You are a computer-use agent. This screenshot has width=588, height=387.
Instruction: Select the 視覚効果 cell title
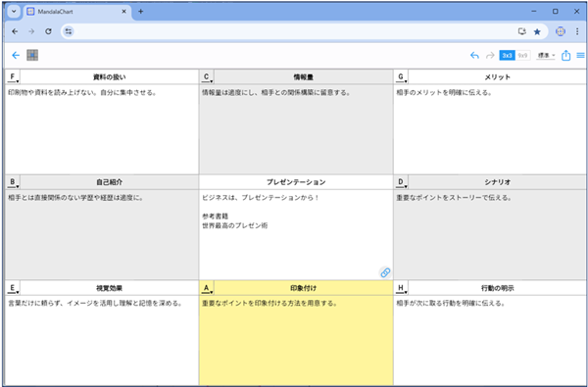(109, 288)
